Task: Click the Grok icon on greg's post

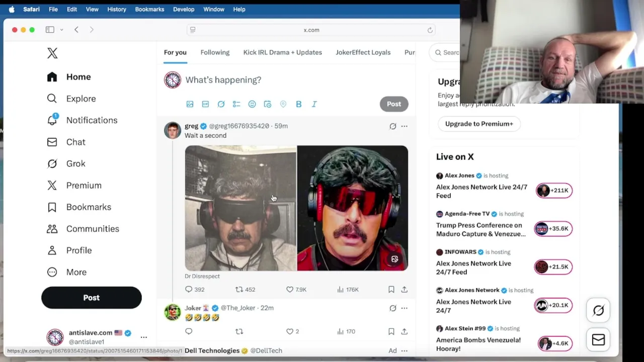Action: tap(393, 126)
